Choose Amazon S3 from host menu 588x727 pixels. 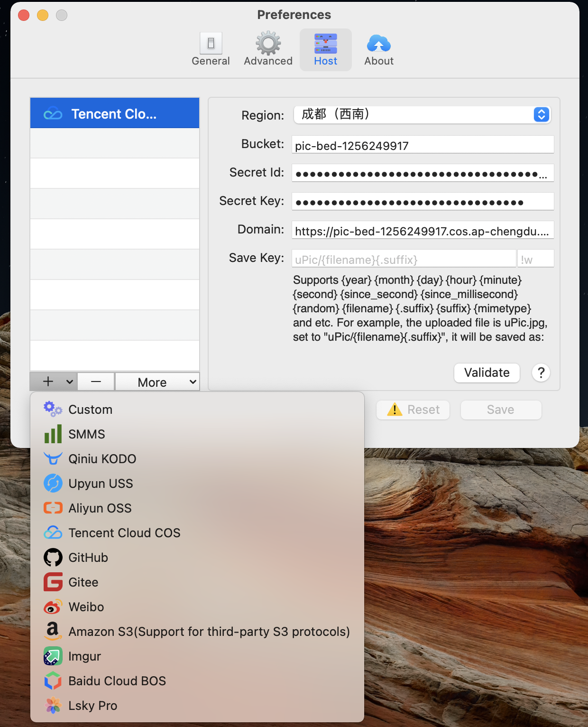tap(197, 632)
